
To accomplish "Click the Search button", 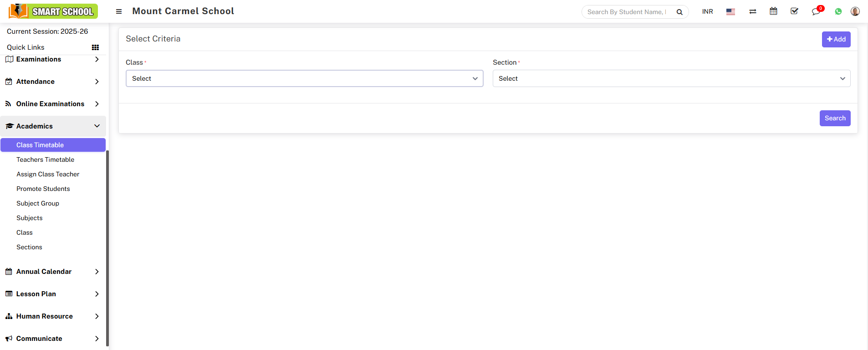I will point(835,118).
